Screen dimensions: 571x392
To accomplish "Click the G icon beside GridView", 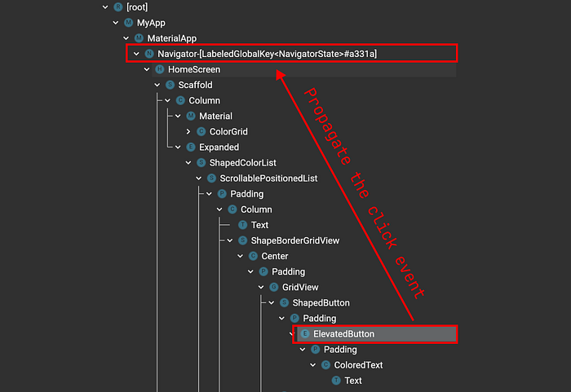I will coord(274,287).
